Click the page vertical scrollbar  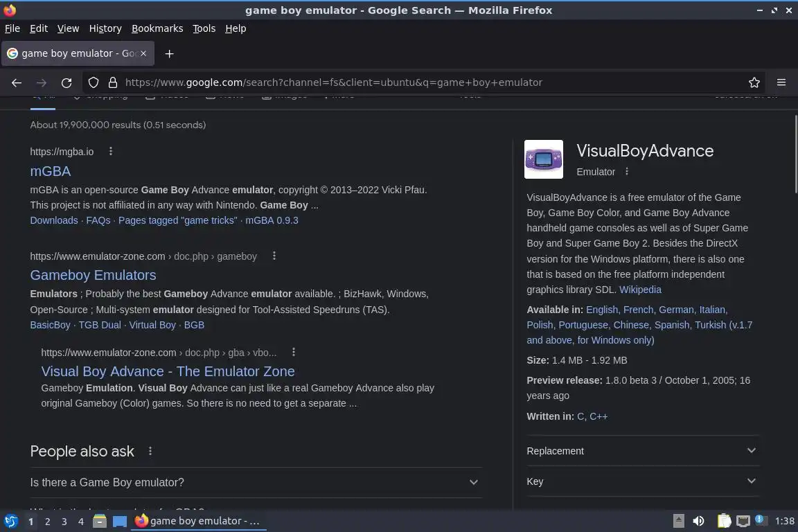pos(795,154)
